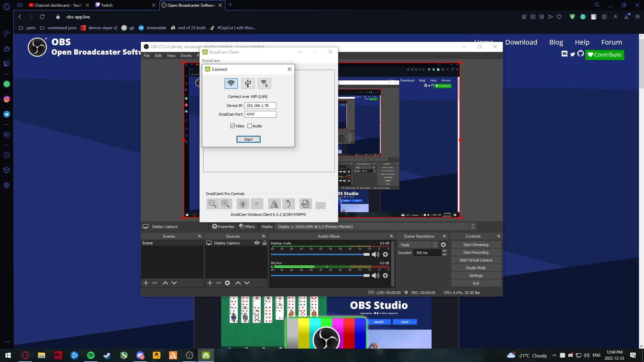The width and height of the screenshot is (644, 362).
Task: Open Mic/Aux audio settings gear
Action: coord(385,276)
